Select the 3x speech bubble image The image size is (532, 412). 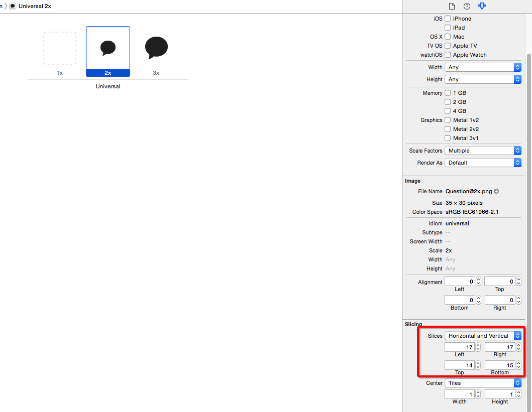click(x=156, y=48)
